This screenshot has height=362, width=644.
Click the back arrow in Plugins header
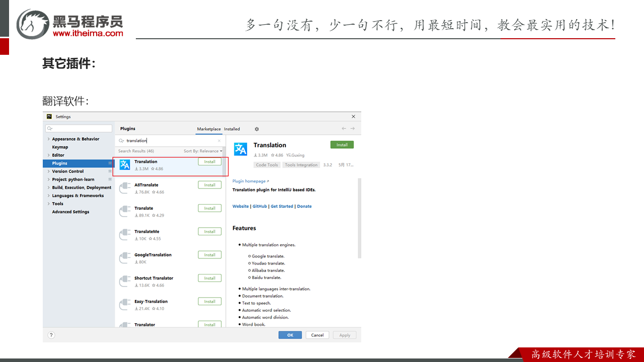tap(344, 129)
